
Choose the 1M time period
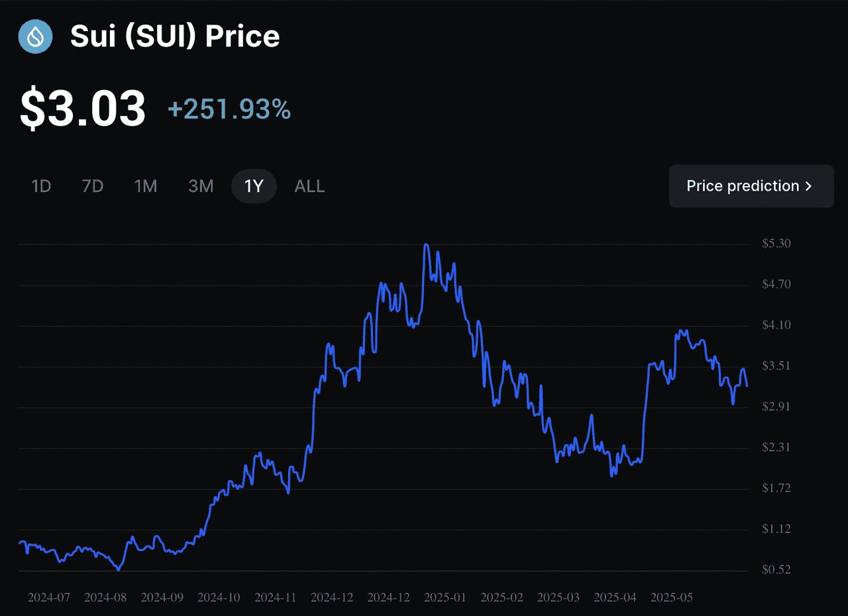pyautogui.click(x=146, y=186)
